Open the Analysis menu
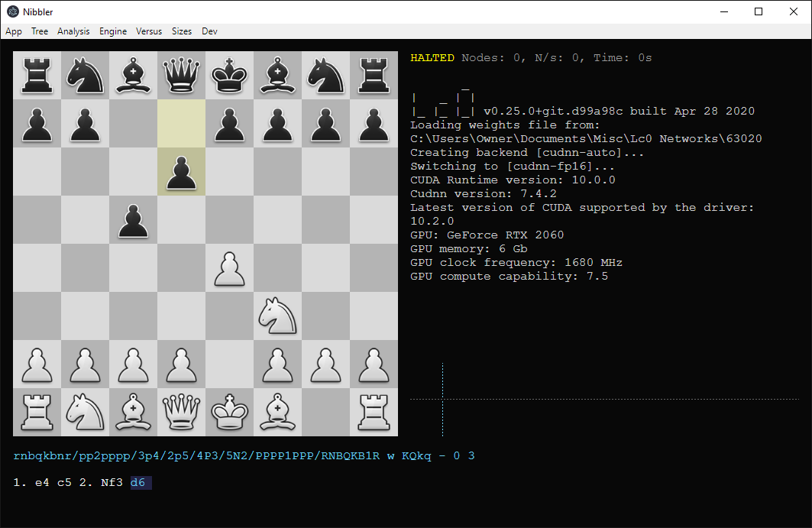 pos(73,31)
